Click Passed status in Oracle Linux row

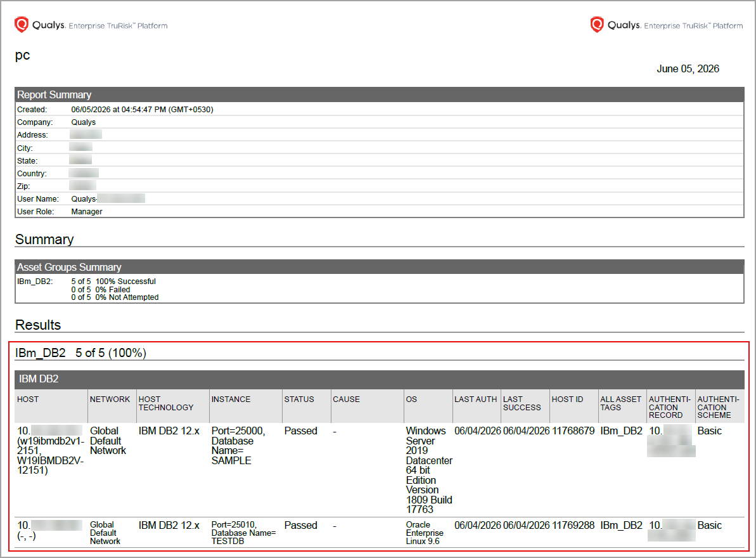301,525
